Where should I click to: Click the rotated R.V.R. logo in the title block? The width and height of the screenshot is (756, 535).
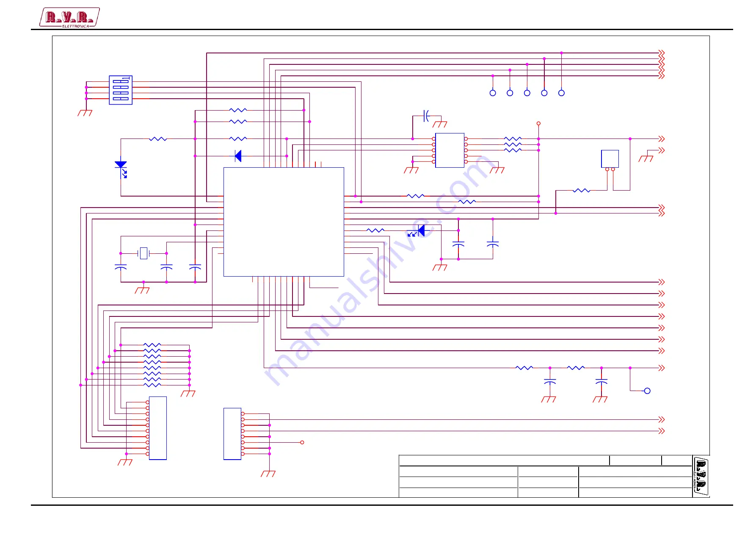pyautogui.click(x=701, y=476)
